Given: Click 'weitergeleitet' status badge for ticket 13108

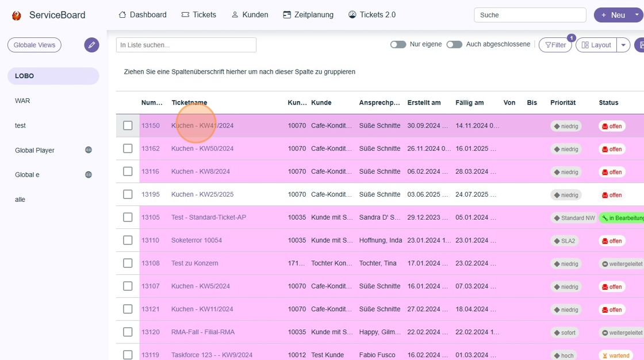Looking at the screenshot, I should [622, 264].
